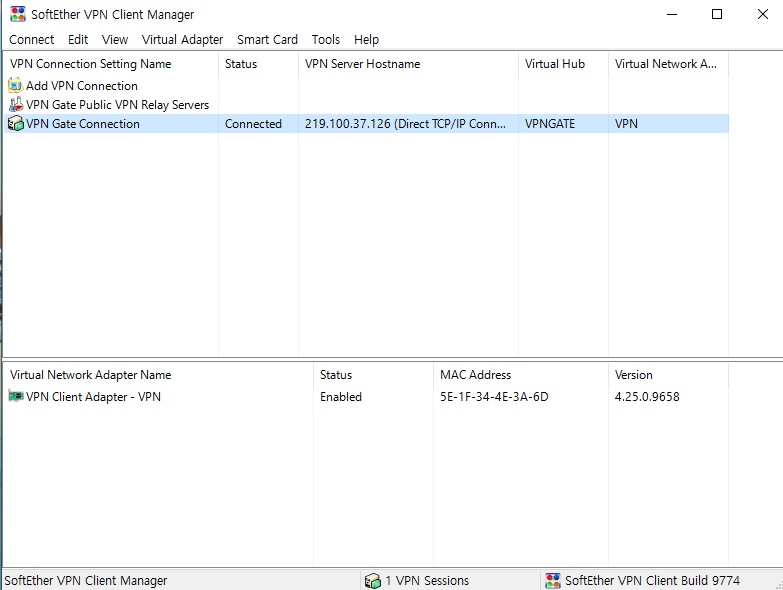Click the VPN Client Adapter network card icon

pyautogui.click(x=15, y=396)
